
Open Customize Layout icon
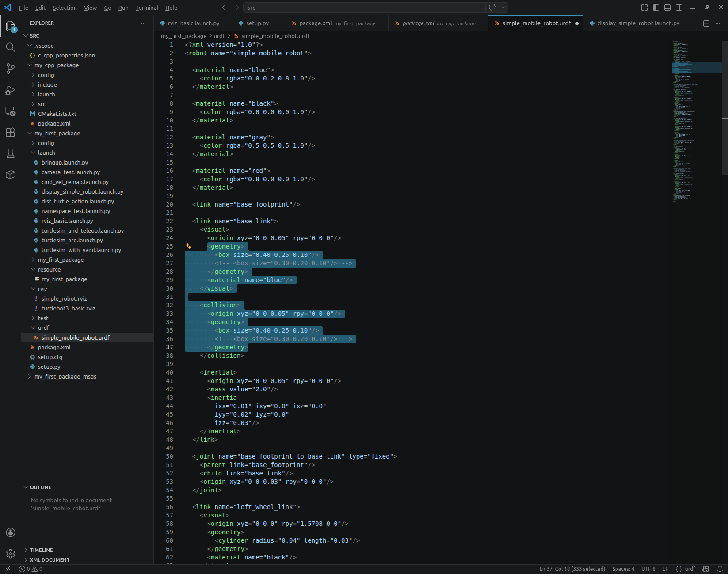click(x=644, y=8)
